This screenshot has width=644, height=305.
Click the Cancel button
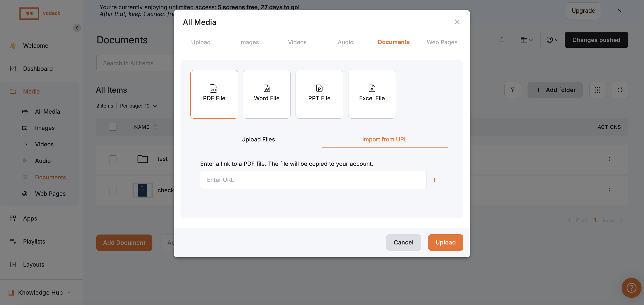(x=403, y=242)
